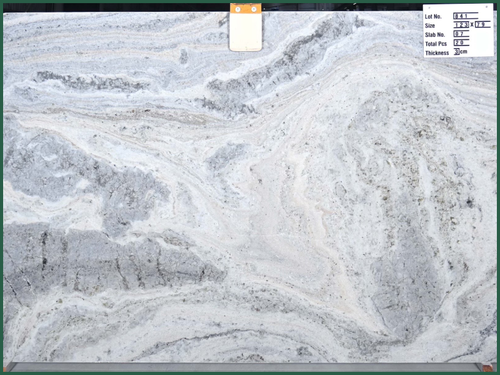
Task: Click the second Size value "79"
Action: (483, 24)
